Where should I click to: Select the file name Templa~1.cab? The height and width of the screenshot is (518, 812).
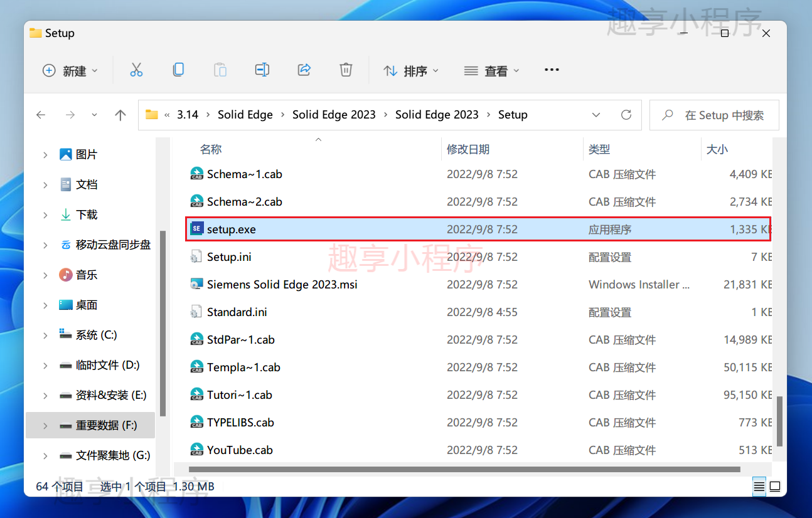pyautogui.click(x=243, y=367)
